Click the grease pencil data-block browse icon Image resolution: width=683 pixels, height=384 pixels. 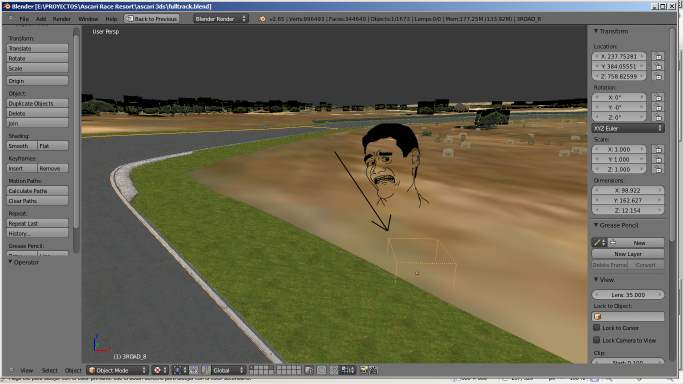pos(600,243)
